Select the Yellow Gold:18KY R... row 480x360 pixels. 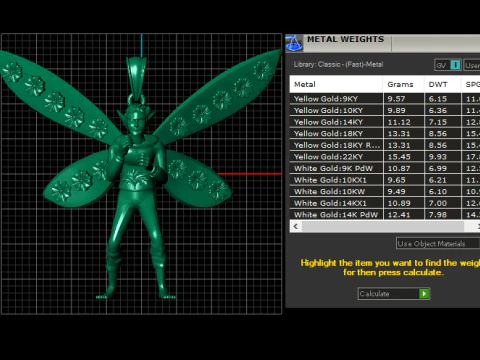point(385,145)
